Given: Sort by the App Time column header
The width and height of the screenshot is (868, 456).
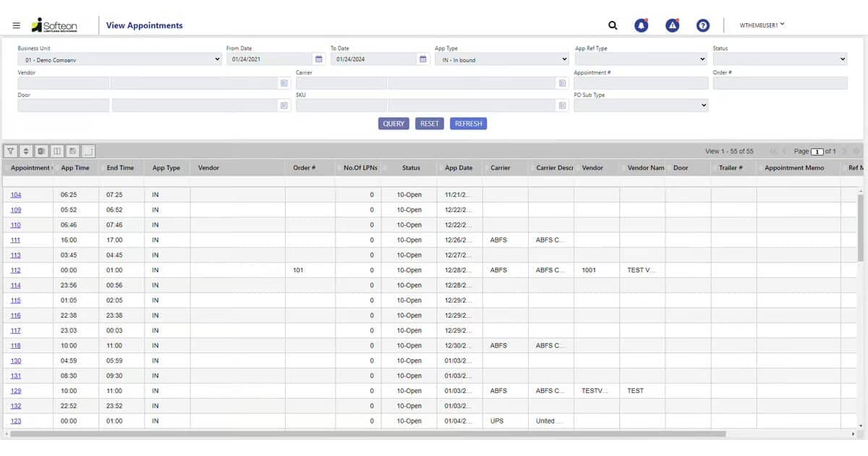Looking at the screenshot, I should [x=76, y=168].
